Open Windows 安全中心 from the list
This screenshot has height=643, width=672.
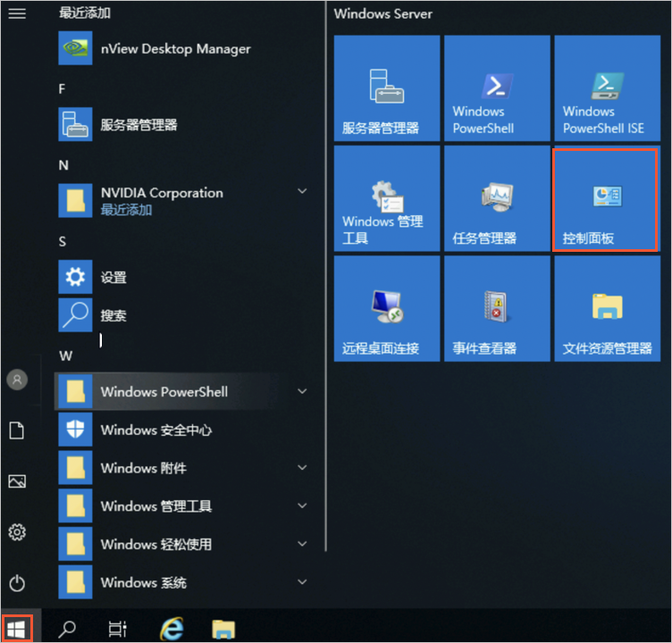coord(155,430)
